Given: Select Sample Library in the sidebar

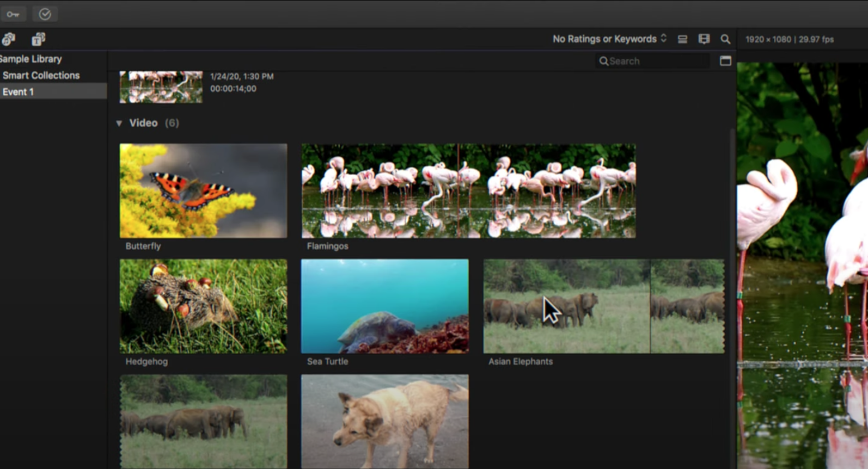Looking at the screenshot, I should [31, 59].
